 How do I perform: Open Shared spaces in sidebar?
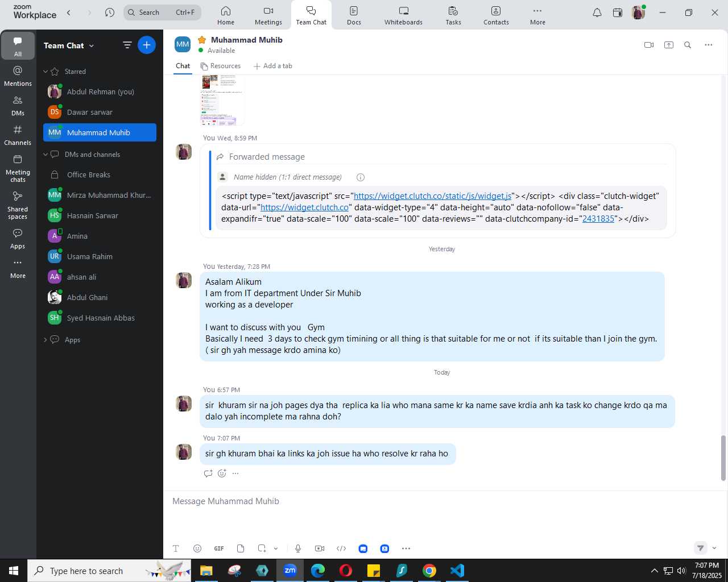pos(18,205)
